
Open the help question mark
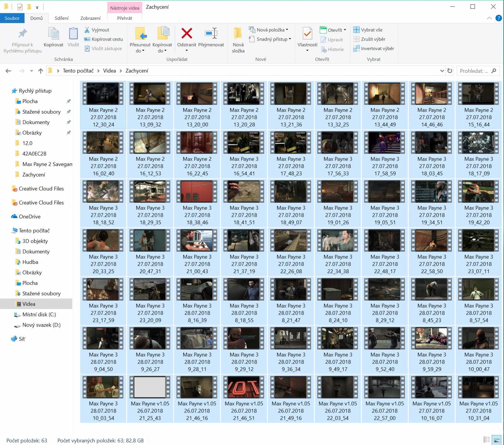point(498,18)
